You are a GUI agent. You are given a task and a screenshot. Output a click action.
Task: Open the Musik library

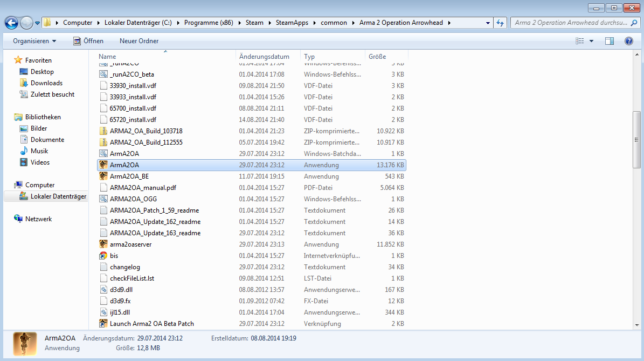click(39, 151)
